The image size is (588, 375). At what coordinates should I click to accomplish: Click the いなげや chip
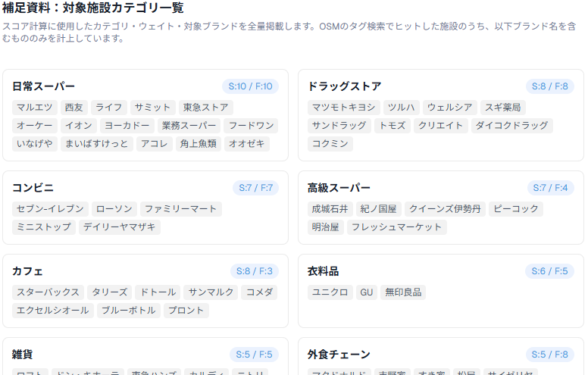[x=35, y=144]
